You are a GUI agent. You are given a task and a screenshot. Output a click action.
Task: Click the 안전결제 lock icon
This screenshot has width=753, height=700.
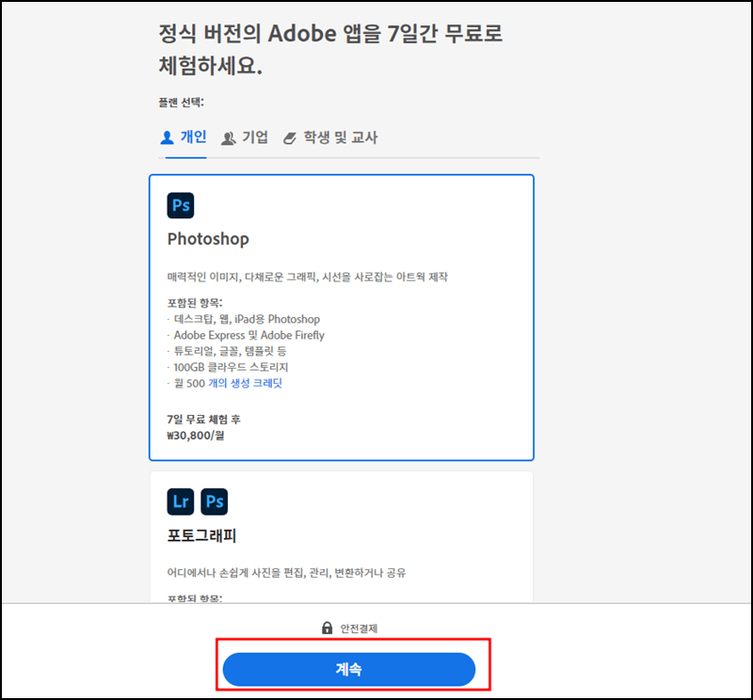pos(327,628)
